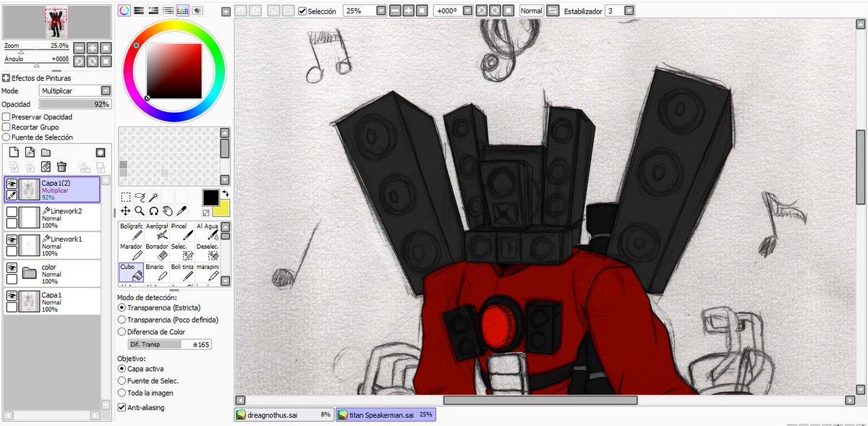Switch to the titan Speakerman.sai tab
The height and width of the screenshot is (426, 868).
[385, 414]
